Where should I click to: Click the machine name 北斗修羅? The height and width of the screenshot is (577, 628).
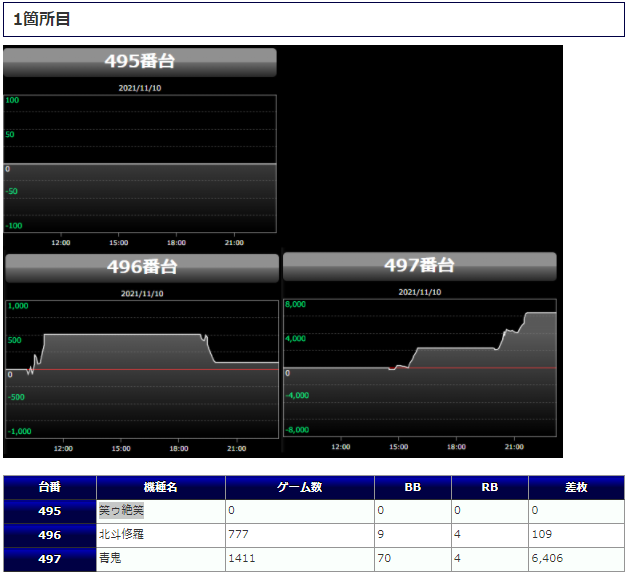[121, 534]
